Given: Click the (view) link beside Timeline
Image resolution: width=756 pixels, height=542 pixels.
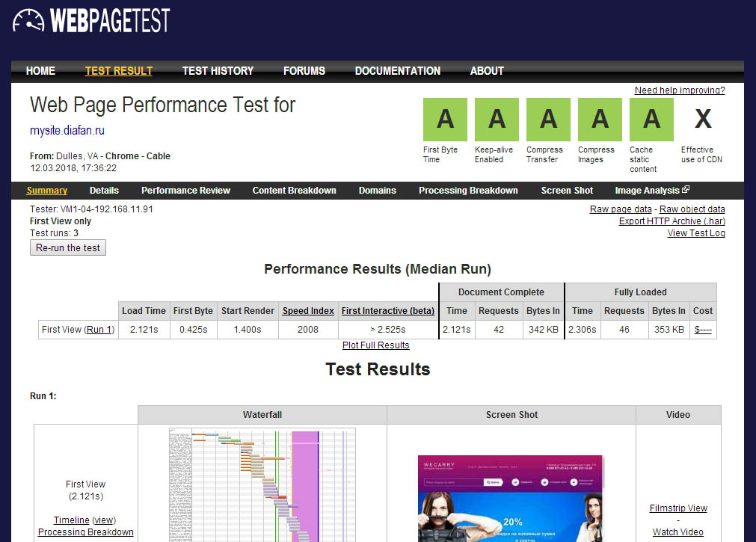Looking at the screenshot, I should [104, 520].
